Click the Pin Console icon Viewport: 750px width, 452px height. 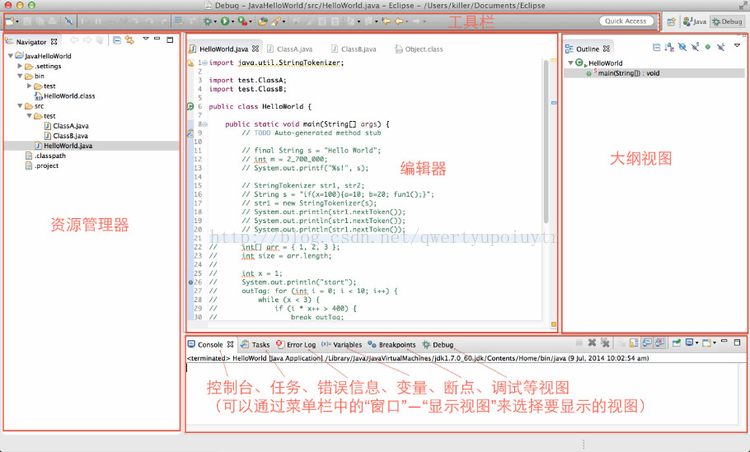pos(676,342)
